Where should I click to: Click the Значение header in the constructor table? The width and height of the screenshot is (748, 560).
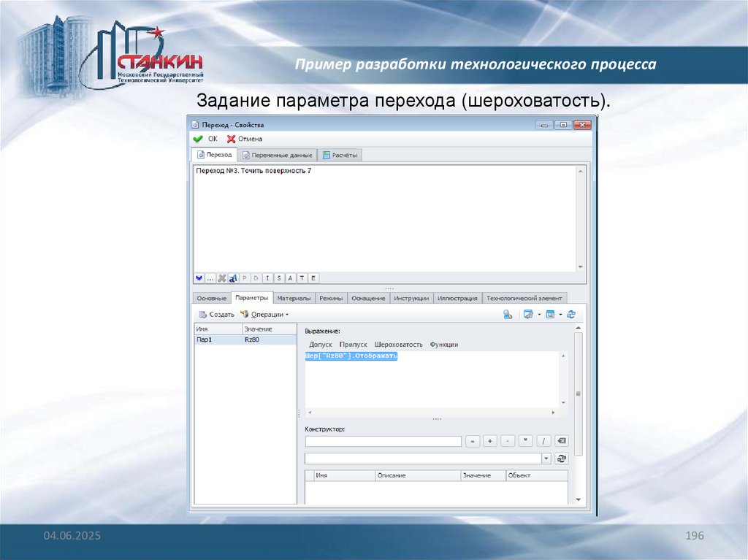click(x=484, y=475)
